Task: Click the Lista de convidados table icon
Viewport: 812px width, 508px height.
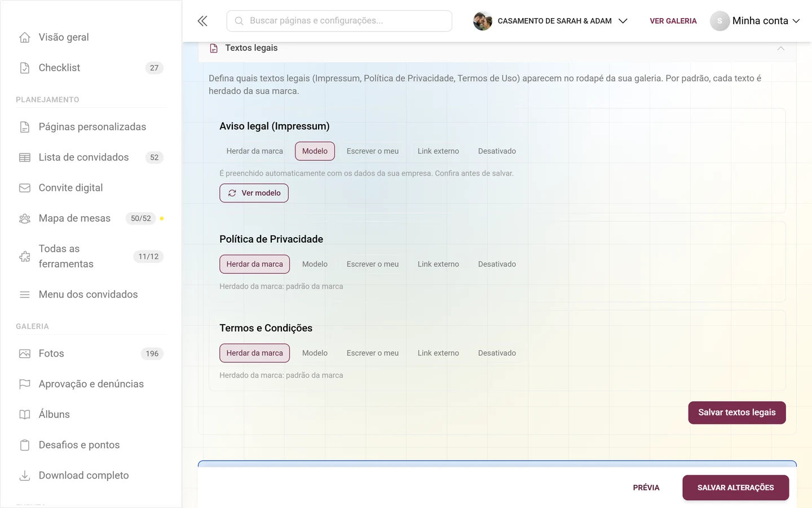Action: 25,157
